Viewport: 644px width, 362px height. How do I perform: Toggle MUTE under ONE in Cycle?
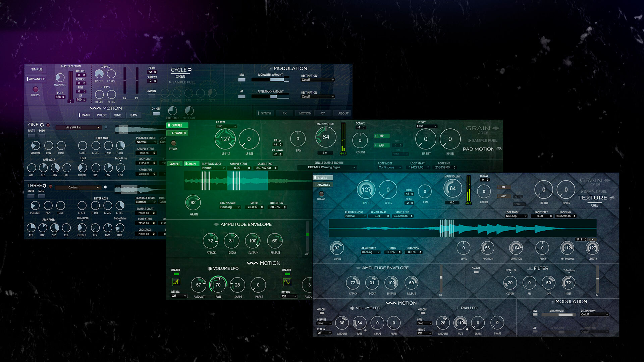31,136
